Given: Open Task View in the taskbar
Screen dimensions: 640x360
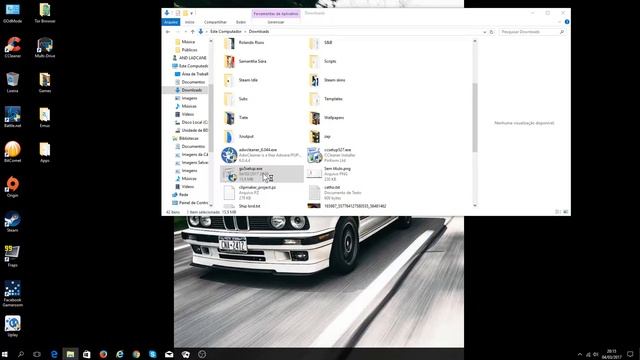Looking at the screenshot, I should click(37, 354).
